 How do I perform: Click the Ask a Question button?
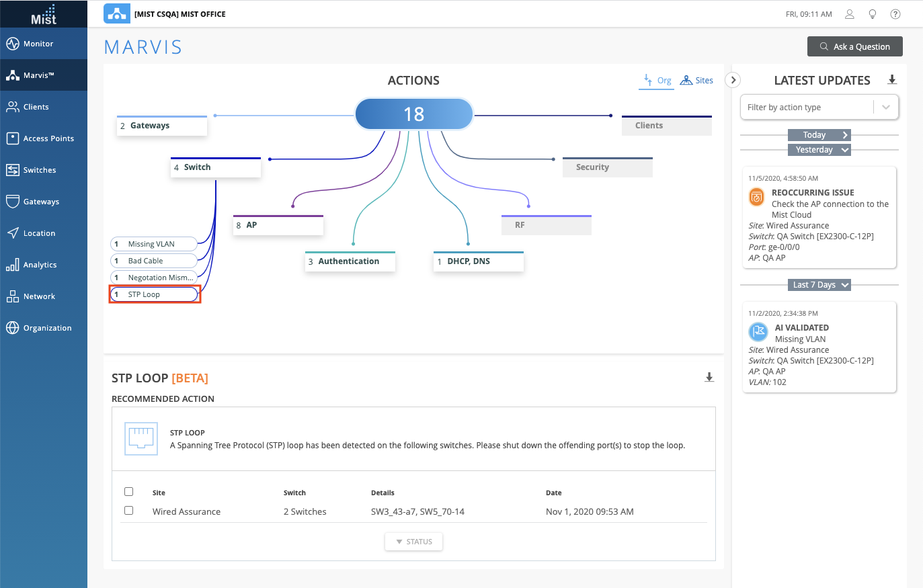[854, 47]
